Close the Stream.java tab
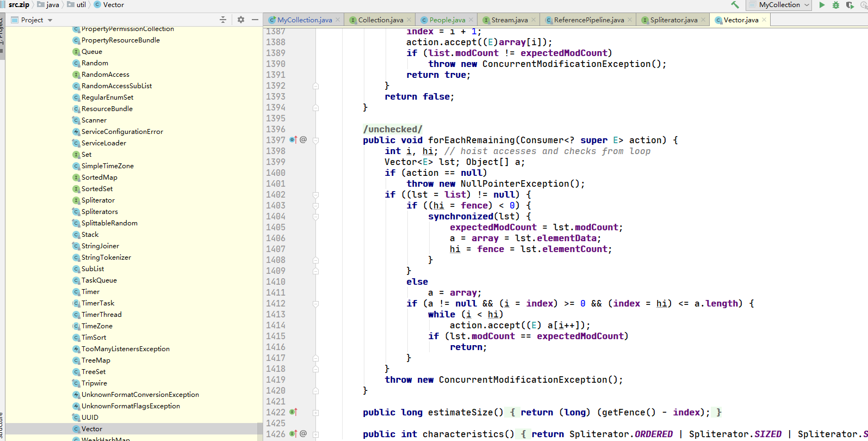The image size is (868, 441). pyautogui.click(x=534, y=20)
